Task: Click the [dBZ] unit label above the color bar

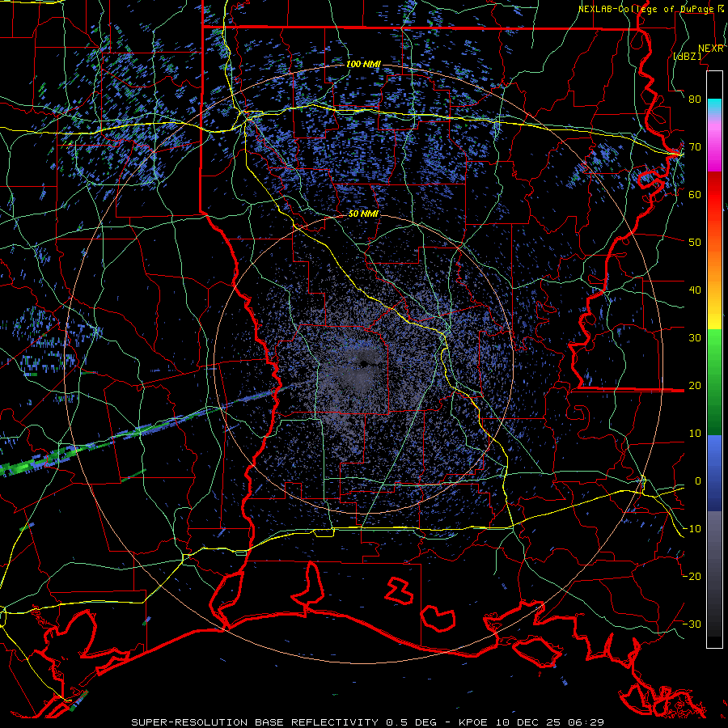Action: coord(687,57)
